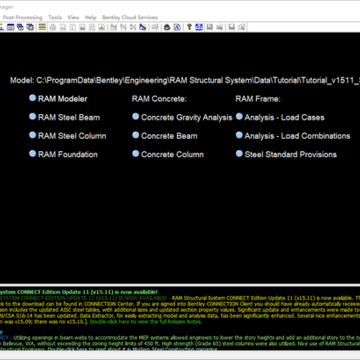Click the yellow-striped table toolbar icon
This screenshot has width=360, height=360.
tap(42, 27)
